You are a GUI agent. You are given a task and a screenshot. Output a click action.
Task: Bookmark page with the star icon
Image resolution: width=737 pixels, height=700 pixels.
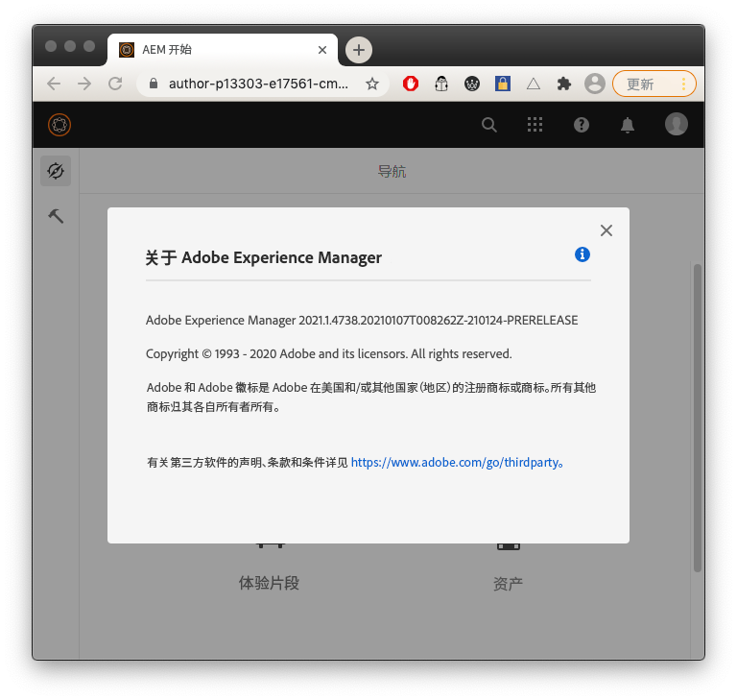pyautogui.click(x=372, y=84)
